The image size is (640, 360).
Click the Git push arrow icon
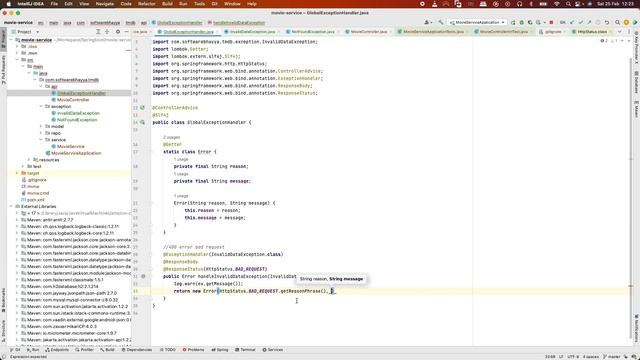click(589, 22)
